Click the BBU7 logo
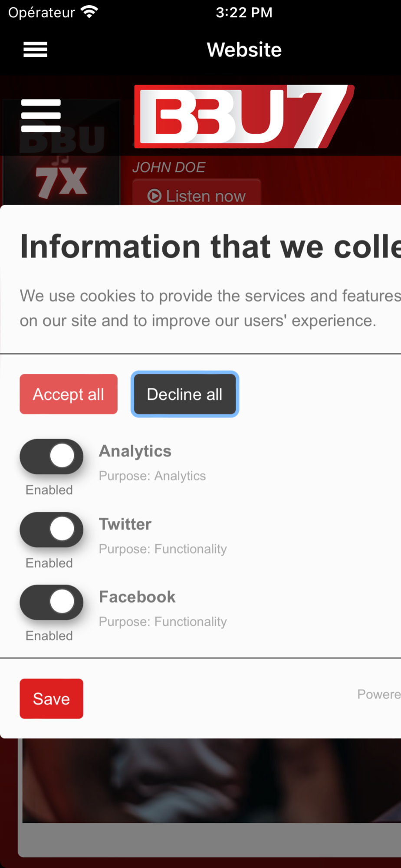 244,116
